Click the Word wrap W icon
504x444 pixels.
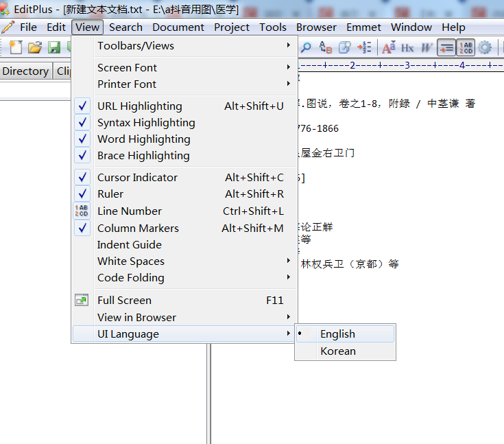tap(427, 47)
